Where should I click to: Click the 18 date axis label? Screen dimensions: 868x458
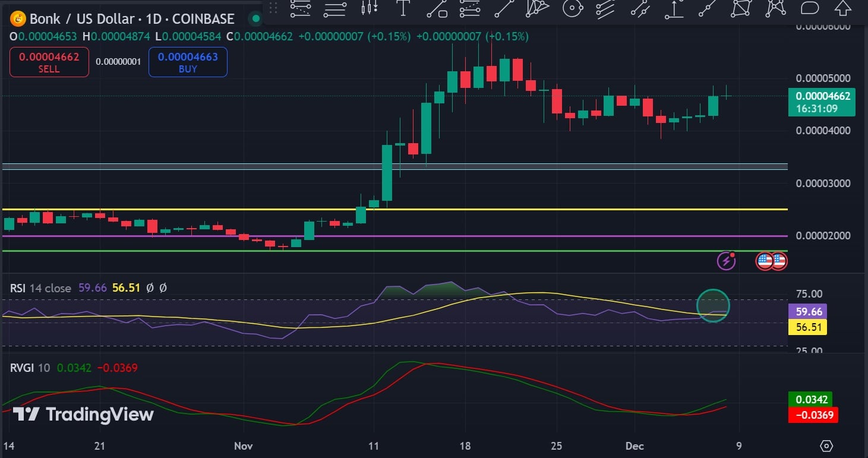465,446
